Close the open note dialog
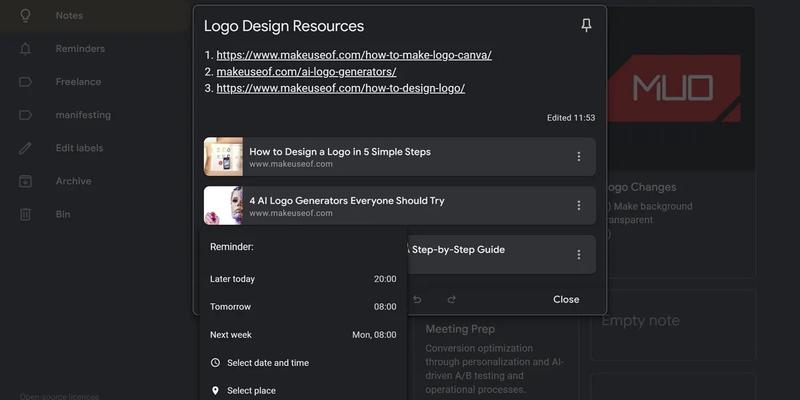 [x=566, y=299]
